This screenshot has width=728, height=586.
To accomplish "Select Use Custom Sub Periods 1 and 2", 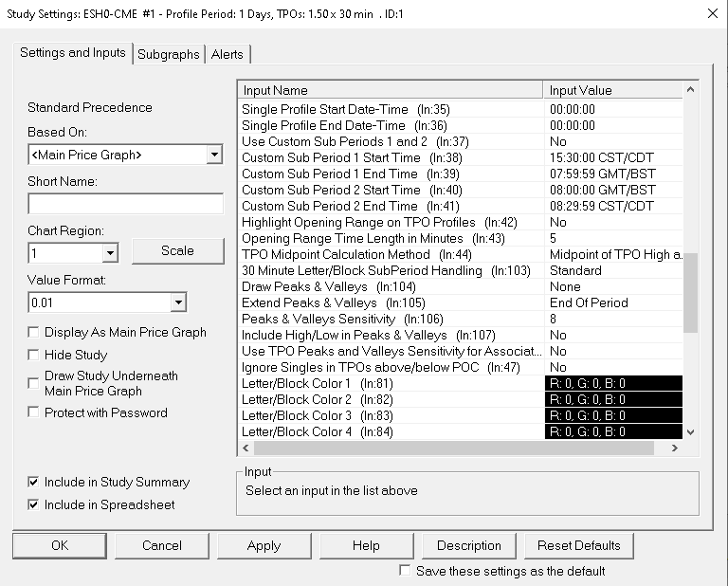I will 460,141.
